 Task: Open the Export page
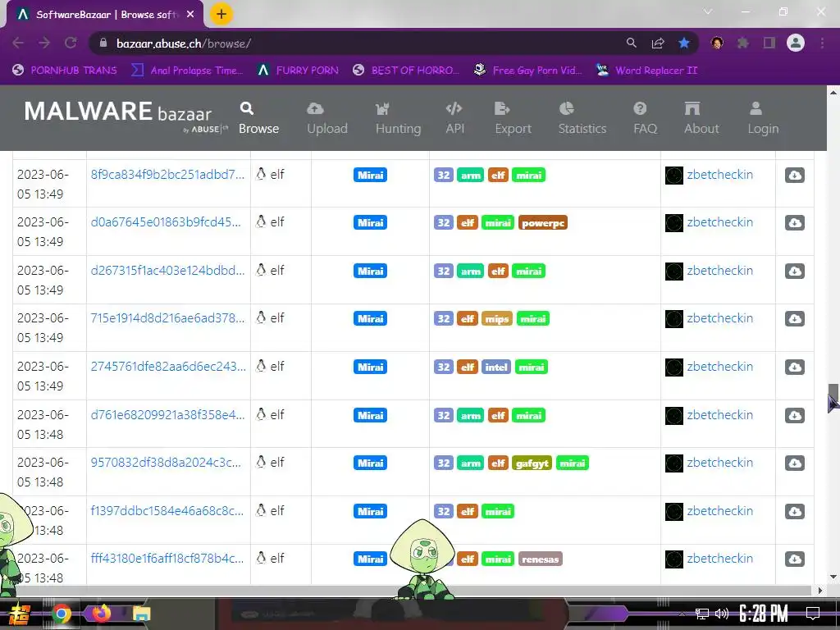tap(513, 118)
